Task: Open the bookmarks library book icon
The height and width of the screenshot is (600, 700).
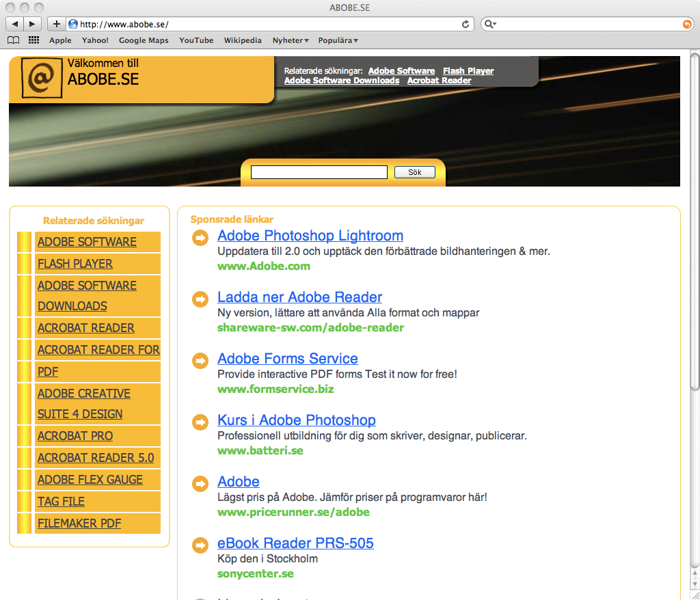Action: [x=13, y=40]
